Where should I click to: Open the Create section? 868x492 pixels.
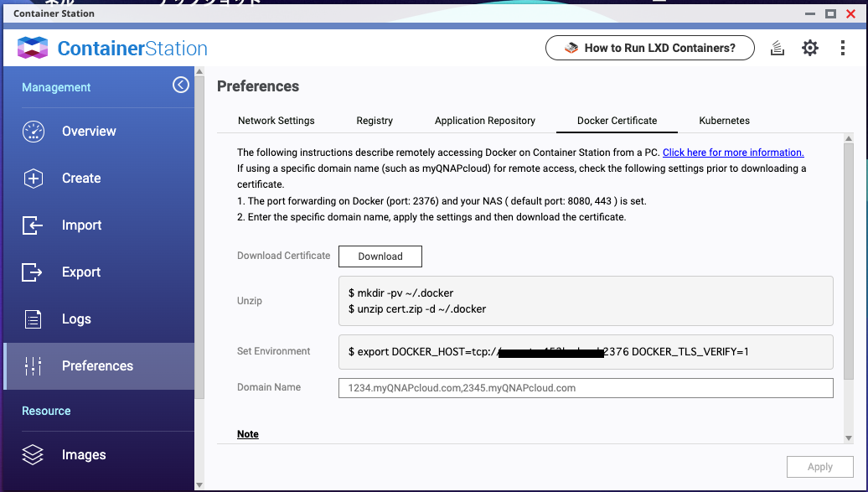point(99,179)
